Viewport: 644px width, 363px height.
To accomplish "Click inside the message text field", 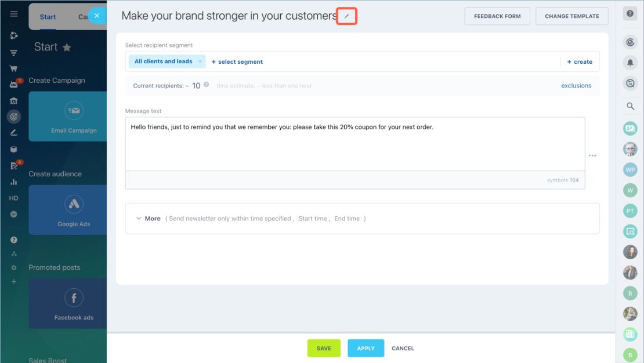I will (x=355, y=144).
